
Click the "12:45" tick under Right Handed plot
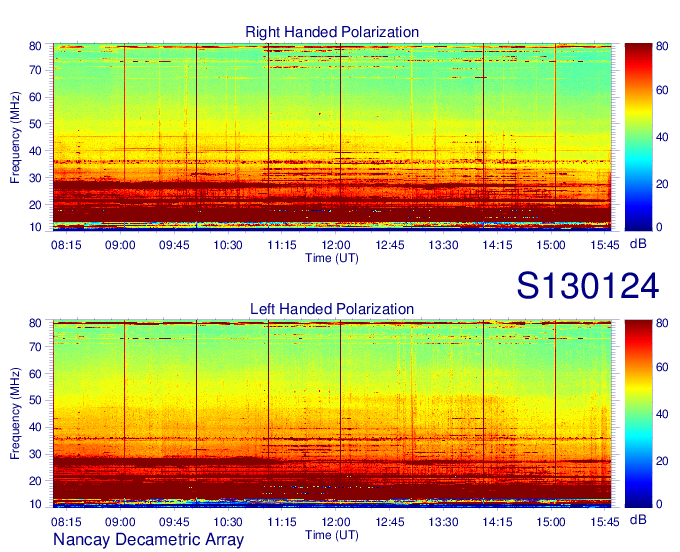(389, 245)
